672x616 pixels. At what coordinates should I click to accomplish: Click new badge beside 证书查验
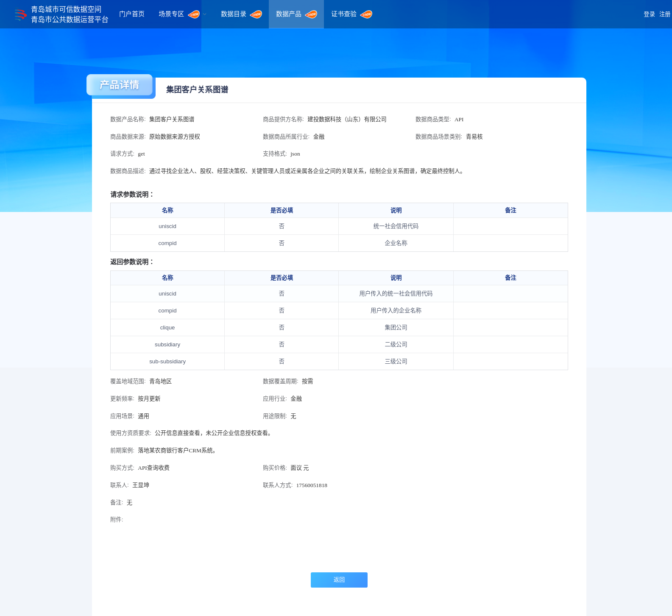click(366, 14)
